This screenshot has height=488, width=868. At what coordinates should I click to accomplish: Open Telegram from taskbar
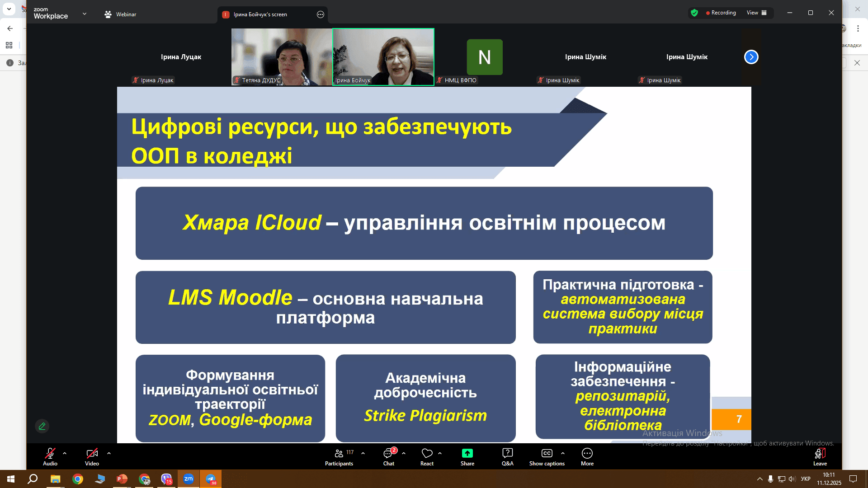211,479
